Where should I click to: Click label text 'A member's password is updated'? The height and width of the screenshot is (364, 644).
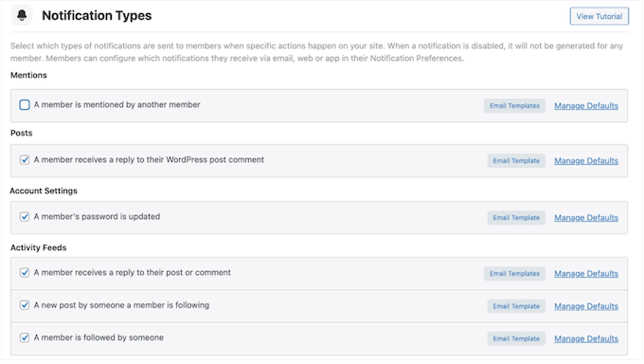[x=97, y=217]
